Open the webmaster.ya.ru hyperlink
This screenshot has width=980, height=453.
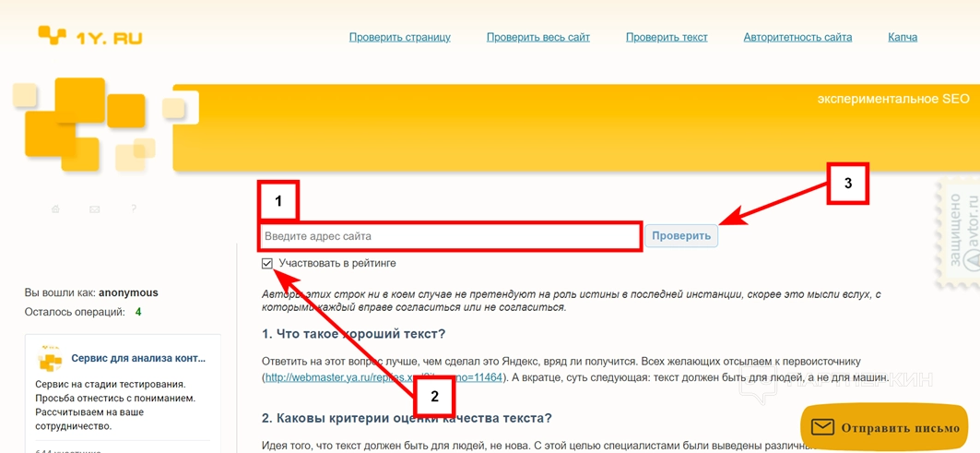click(x=384, y=377)
